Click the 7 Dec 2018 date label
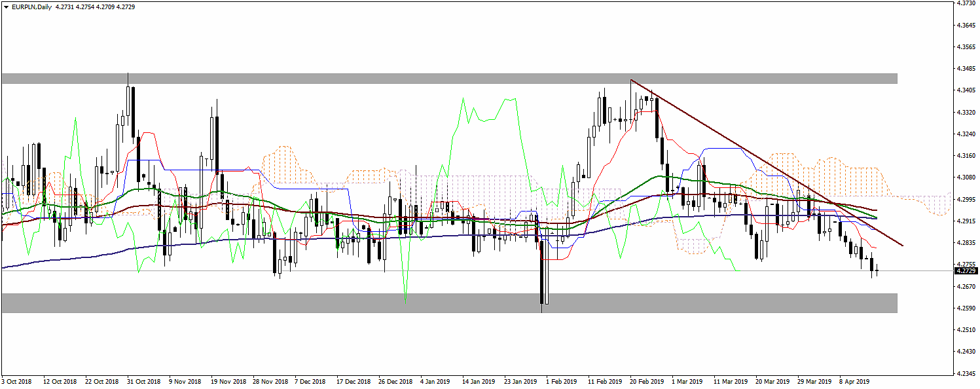 coord(310,381)
